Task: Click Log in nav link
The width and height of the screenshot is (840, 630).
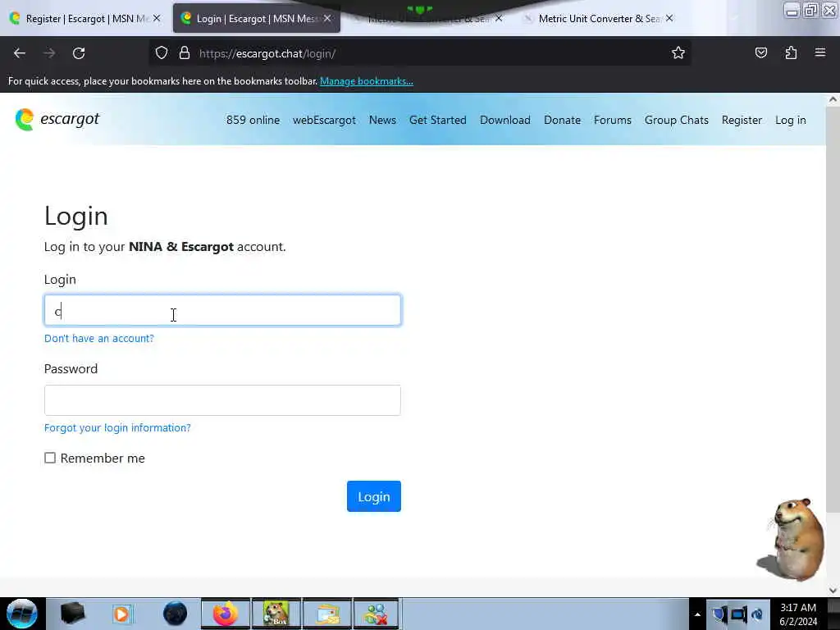Action: tap(790, 120)
